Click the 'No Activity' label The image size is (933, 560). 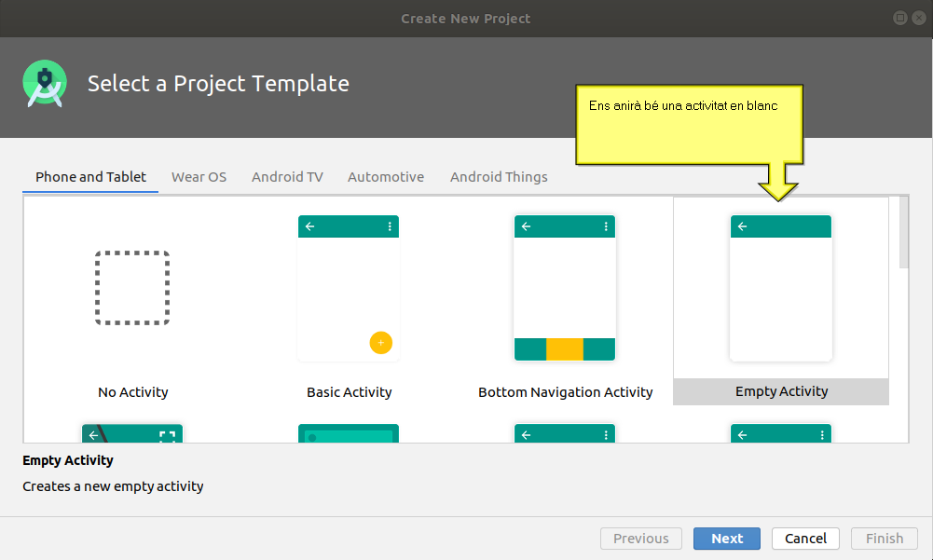133,392
